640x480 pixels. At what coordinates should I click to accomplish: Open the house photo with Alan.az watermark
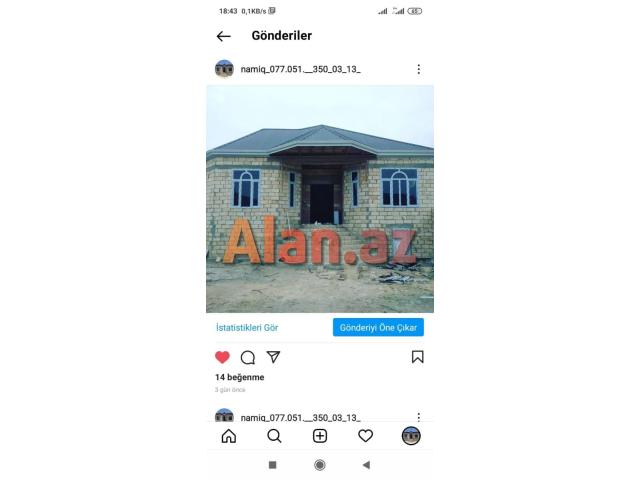click(320, 199)
